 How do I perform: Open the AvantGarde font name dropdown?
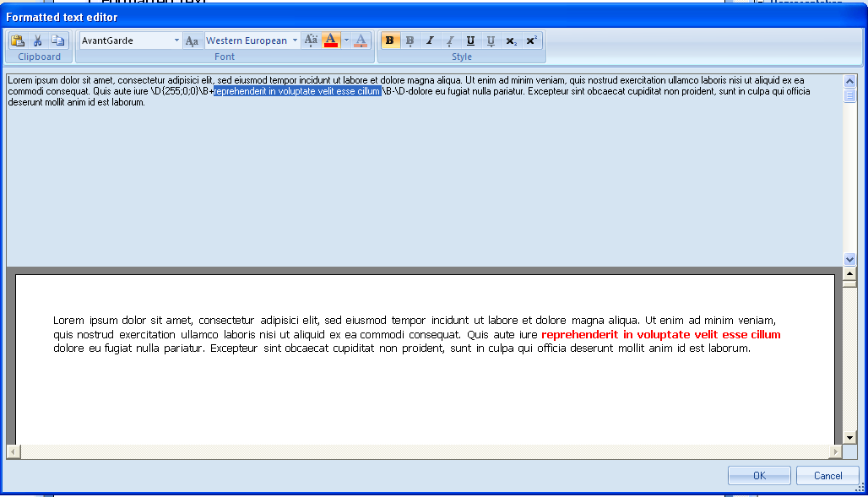coord(176,41)
